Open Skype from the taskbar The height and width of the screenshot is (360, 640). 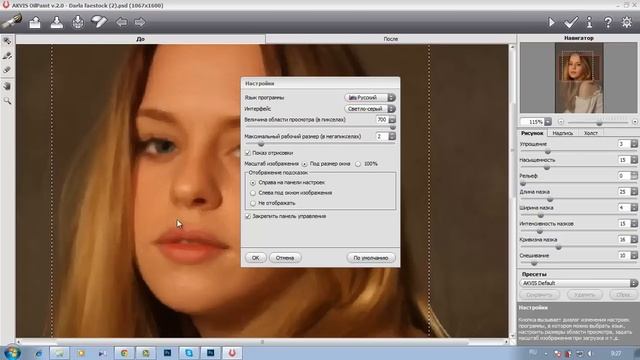coord(189,353)
